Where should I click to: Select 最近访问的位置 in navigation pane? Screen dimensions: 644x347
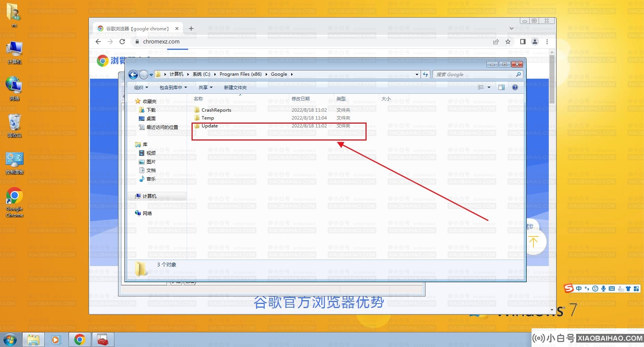coord(159,127)
